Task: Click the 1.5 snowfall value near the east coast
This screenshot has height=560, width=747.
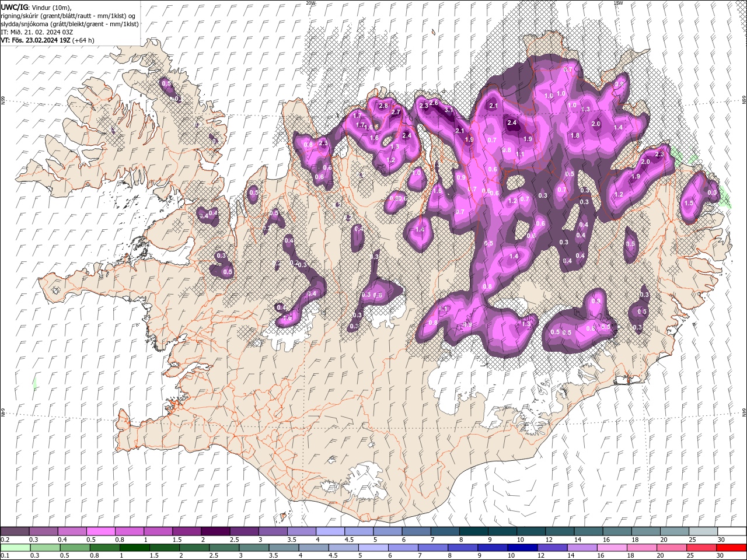Action: click(x=689, y=203)
